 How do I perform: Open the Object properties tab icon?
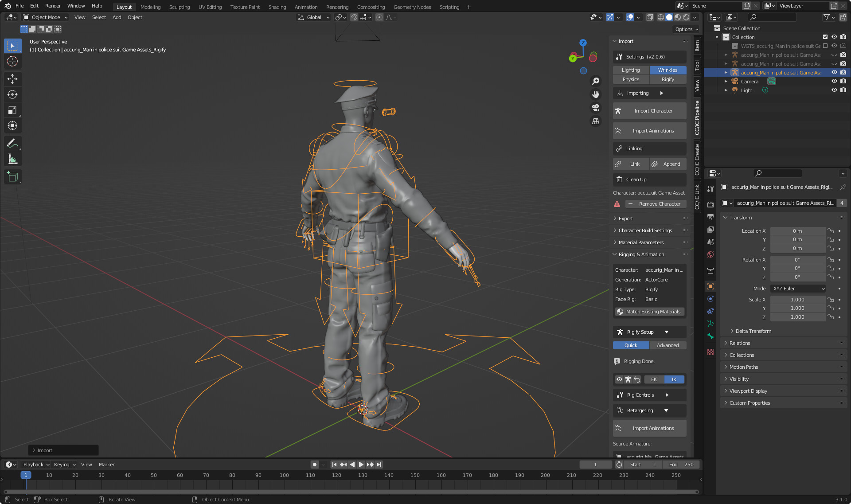pyautogui.click(x=710, y=286)
